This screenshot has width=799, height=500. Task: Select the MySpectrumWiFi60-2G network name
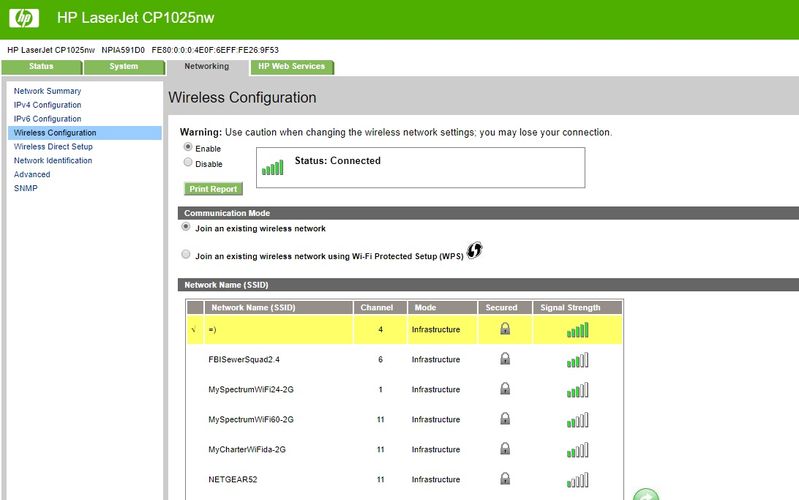[x=251, y=419]
